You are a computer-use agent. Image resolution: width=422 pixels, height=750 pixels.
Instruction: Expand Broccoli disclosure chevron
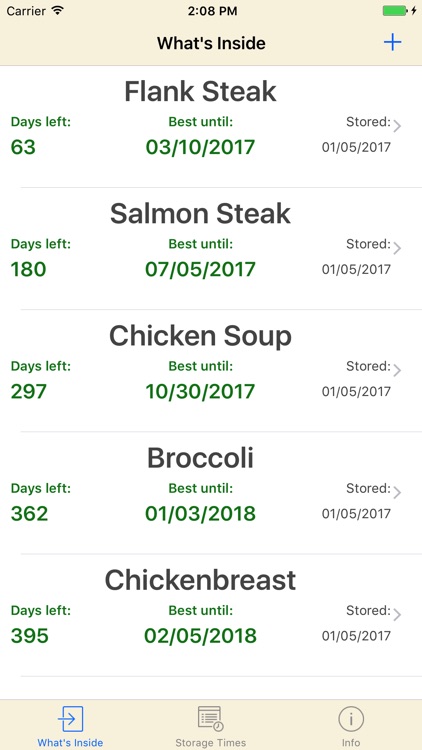tap(397, 493)
